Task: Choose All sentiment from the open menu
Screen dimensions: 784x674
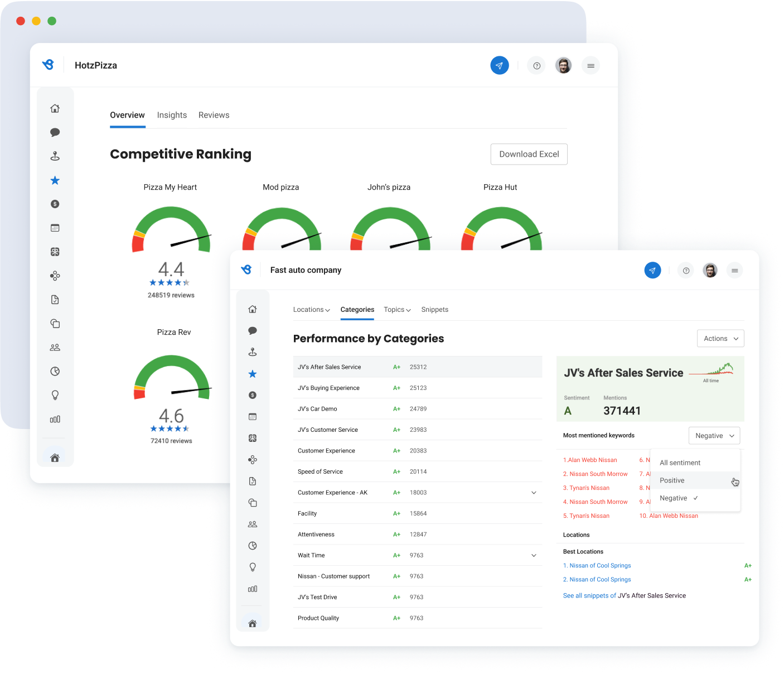Action: [x=680, y=463]
